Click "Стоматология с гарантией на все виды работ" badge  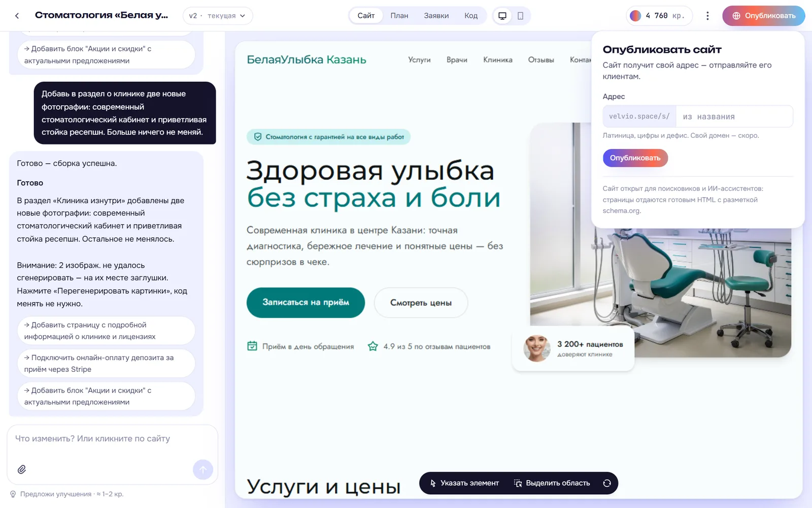pos(329,137)
